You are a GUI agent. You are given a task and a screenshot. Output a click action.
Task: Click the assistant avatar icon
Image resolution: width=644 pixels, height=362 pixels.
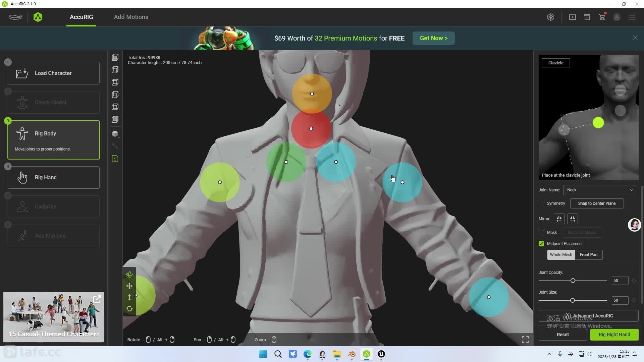point(635,225)
